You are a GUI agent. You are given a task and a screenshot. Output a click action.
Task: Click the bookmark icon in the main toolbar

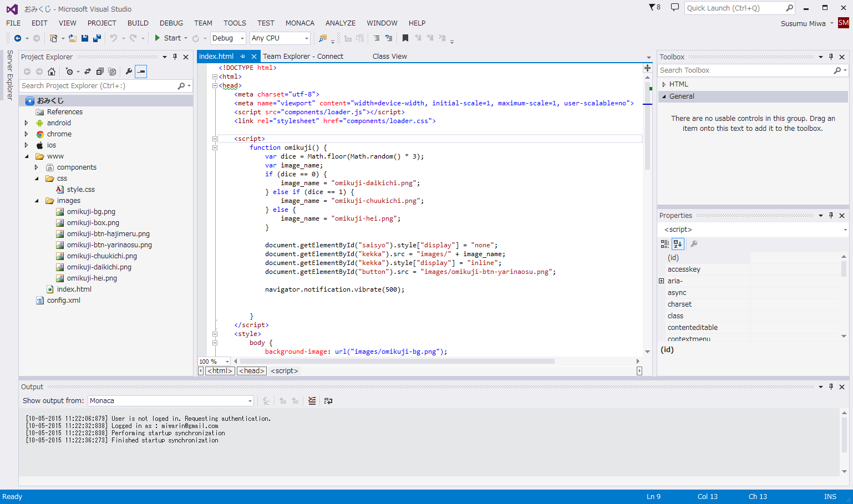pos(405,38)
